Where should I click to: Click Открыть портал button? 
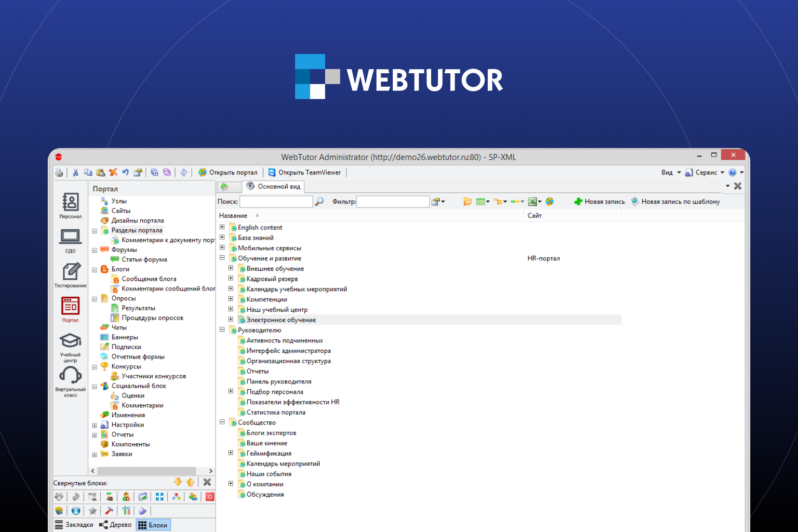point(228,172)
